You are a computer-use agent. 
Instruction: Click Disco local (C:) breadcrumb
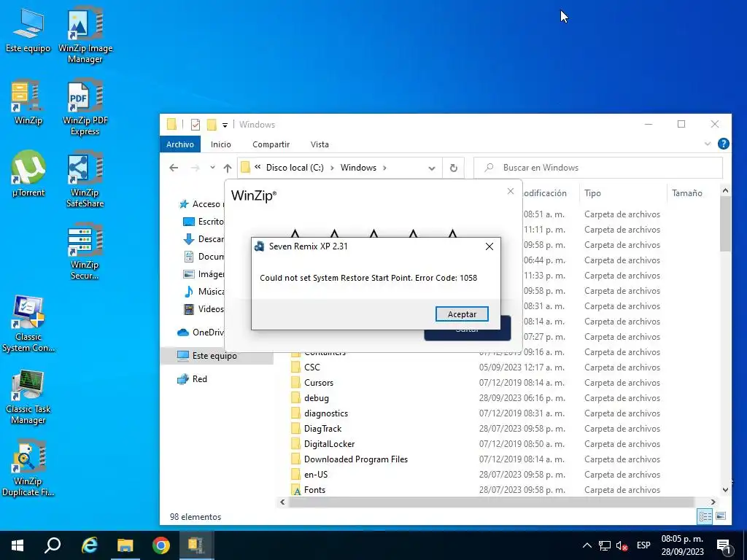tap(295, 168)
